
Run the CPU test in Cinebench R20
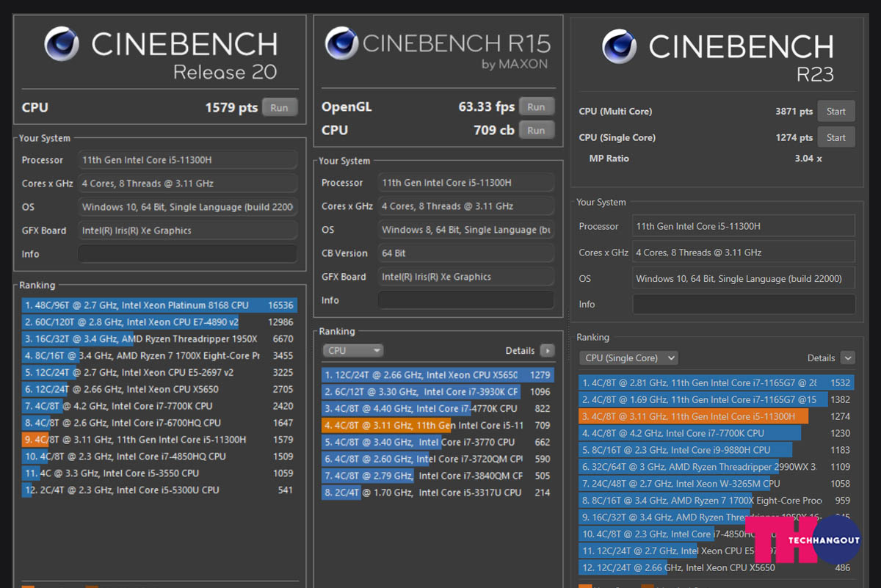click(279, 107)
